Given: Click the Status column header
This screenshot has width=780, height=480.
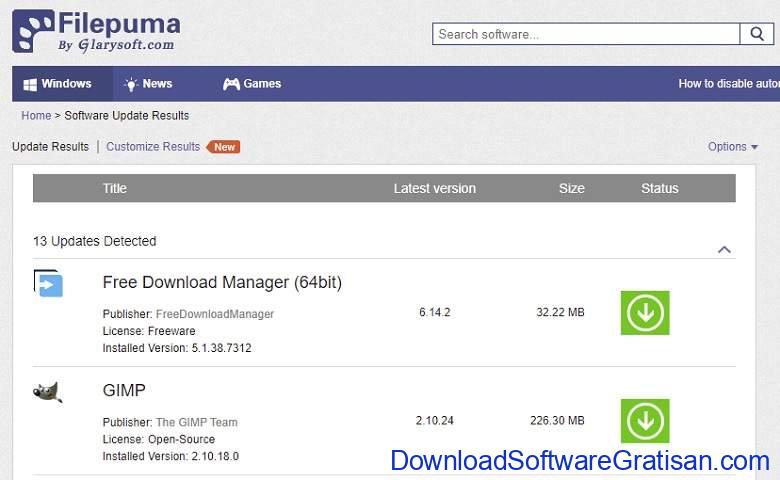Looking at the screenshot, I should point(660,189).
